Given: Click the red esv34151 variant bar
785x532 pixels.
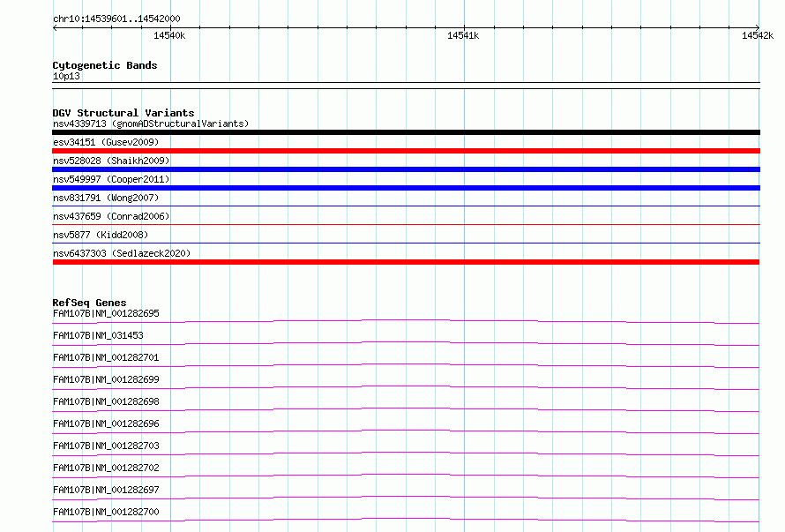Looking at the screenshot, I should coord(406,151).
